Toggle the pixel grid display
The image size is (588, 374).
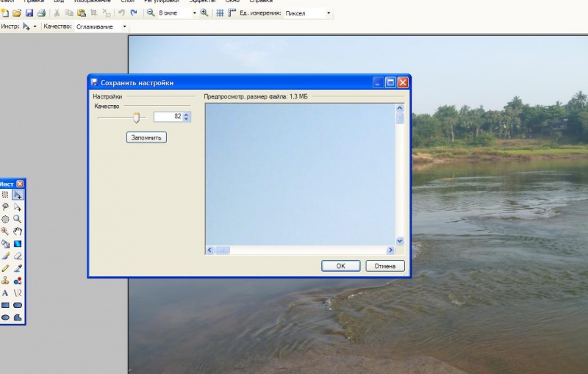[220, 13]
